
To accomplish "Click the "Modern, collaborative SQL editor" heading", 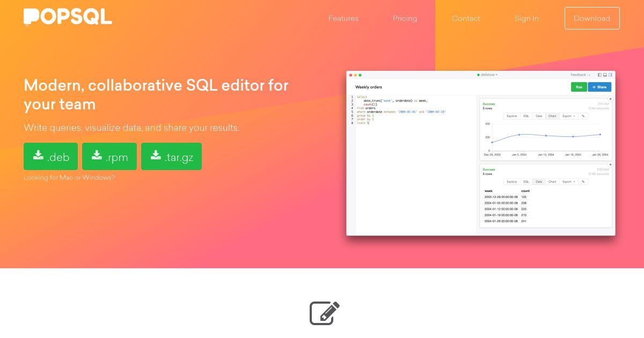I will (x=156, y=94).
